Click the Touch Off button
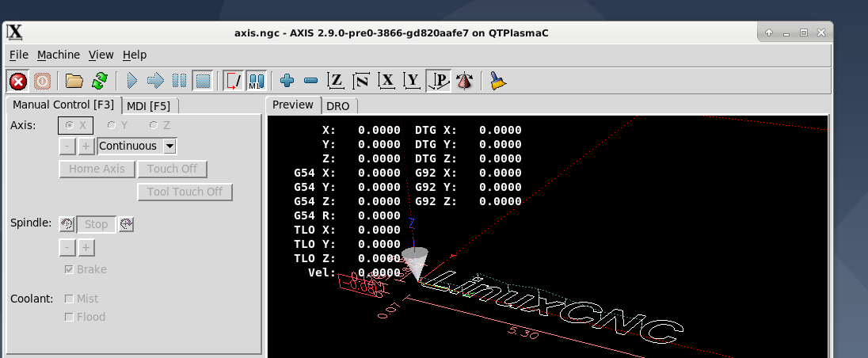The height and width of the screenshot is (358, 868). pos(172,169)
